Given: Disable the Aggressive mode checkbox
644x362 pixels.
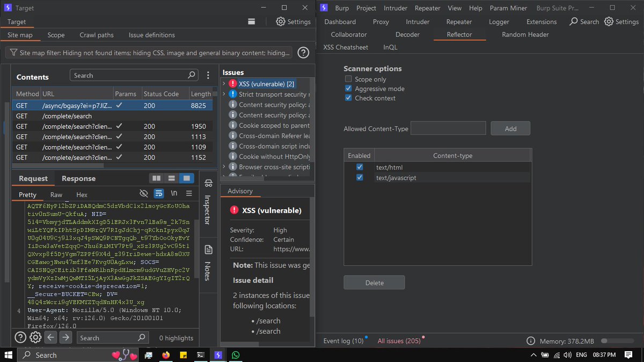Looking at the screenshot, I should [348, 88].
